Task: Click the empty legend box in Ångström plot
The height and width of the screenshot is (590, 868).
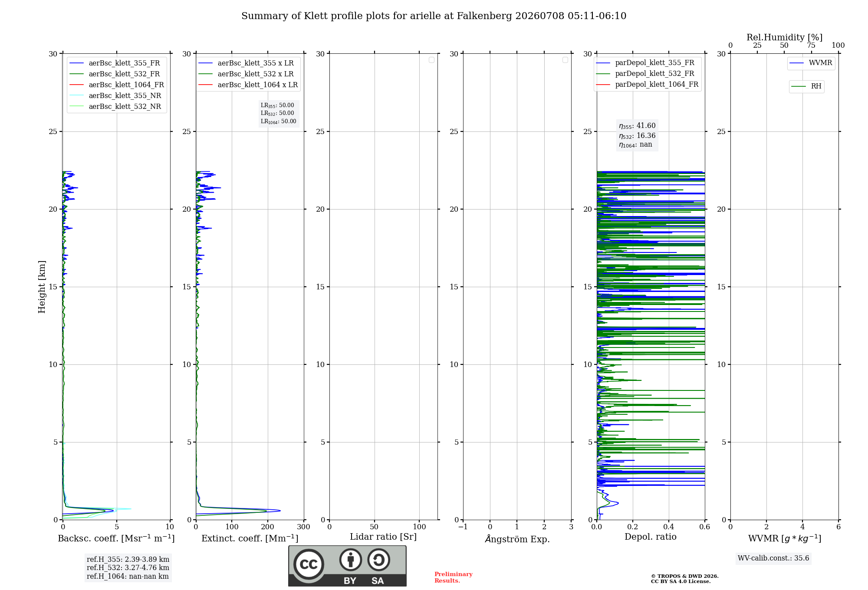Action: point(565,60)
